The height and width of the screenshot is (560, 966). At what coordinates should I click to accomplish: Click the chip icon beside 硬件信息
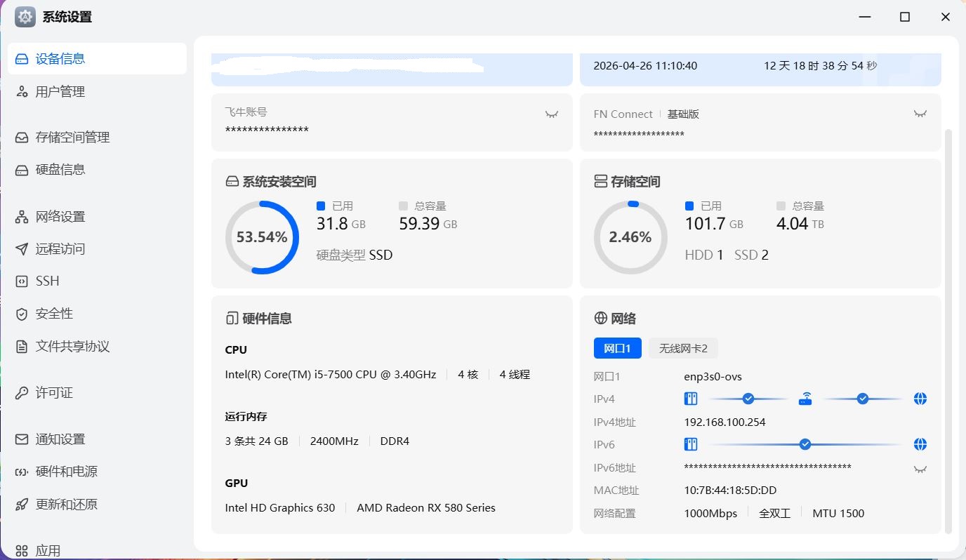[x=232, y=319]
